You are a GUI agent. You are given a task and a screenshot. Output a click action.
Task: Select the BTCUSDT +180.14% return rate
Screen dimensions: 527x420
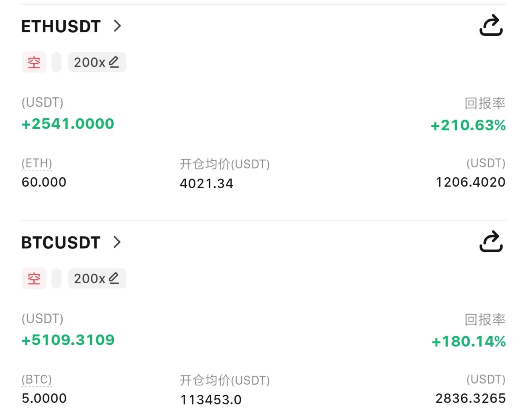click(469, 341)
